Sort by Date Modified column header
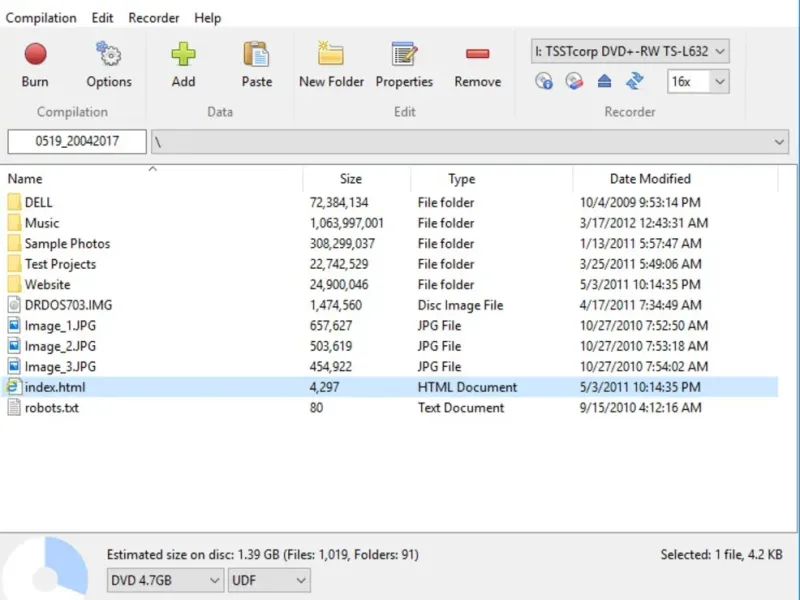800x600 pixels. coord(675,179)
